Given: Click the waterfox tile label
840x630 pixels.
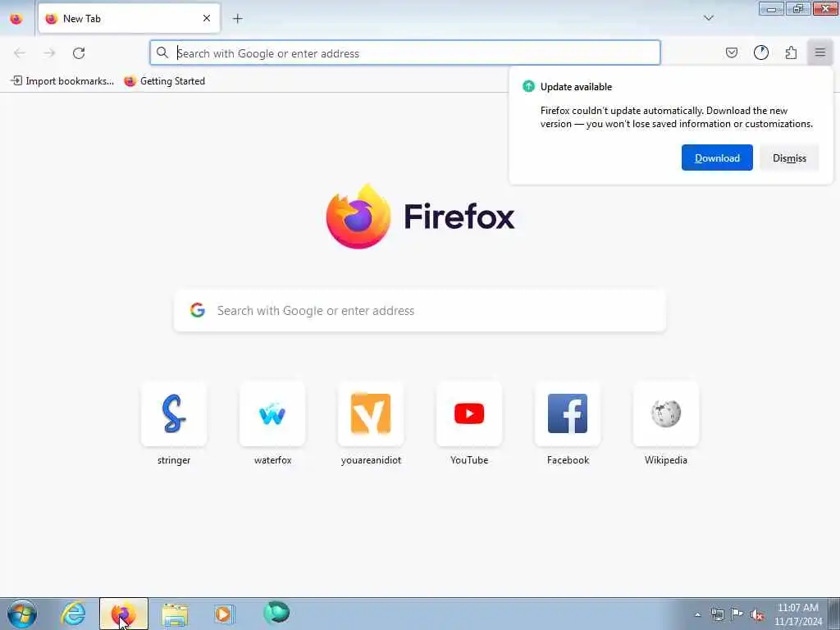Looking at the screenshot, I should coord(272,460).
